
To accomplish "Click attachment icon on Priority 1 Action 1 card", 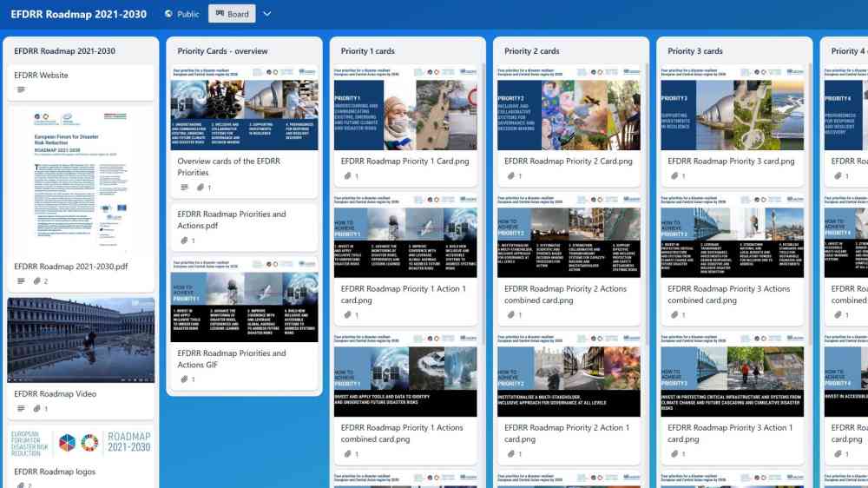I will [348, 315].
